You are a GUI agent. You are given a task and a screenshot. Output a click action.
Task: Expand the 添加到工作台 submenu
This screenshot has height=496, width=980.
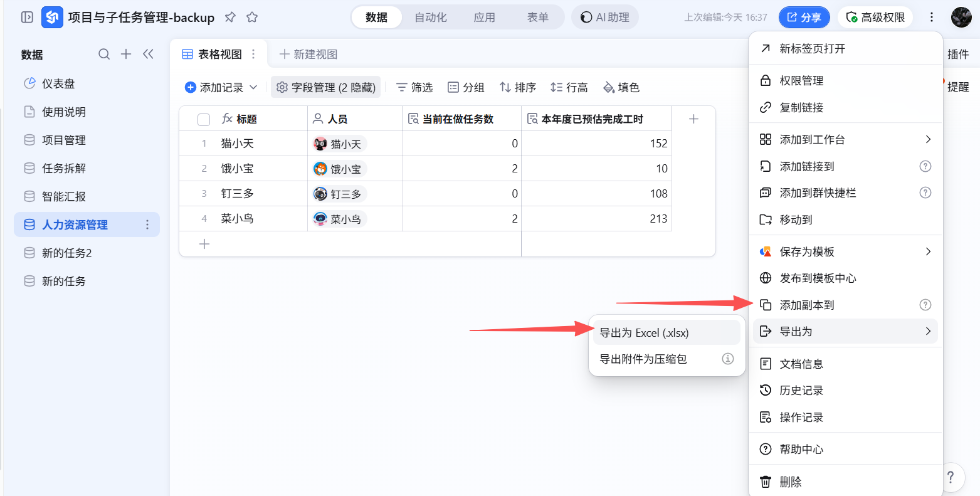pos(928,139)
